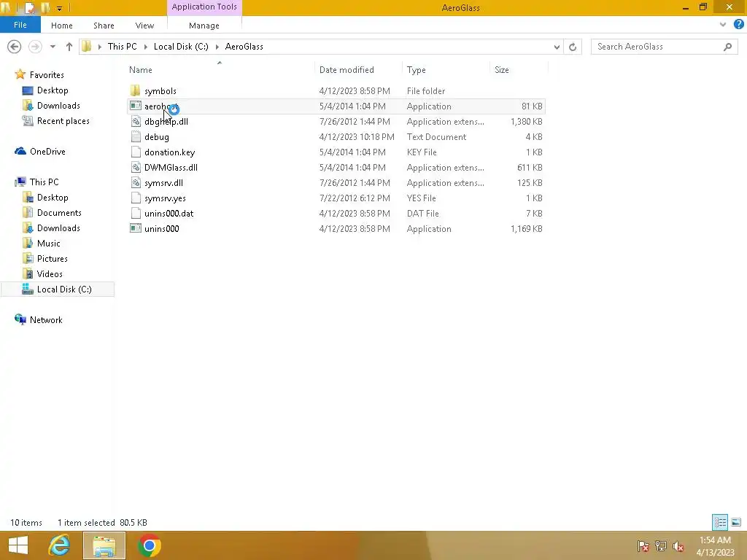
Task: Expand breadcrumb arrow after This PC
Action: (146, 47)
